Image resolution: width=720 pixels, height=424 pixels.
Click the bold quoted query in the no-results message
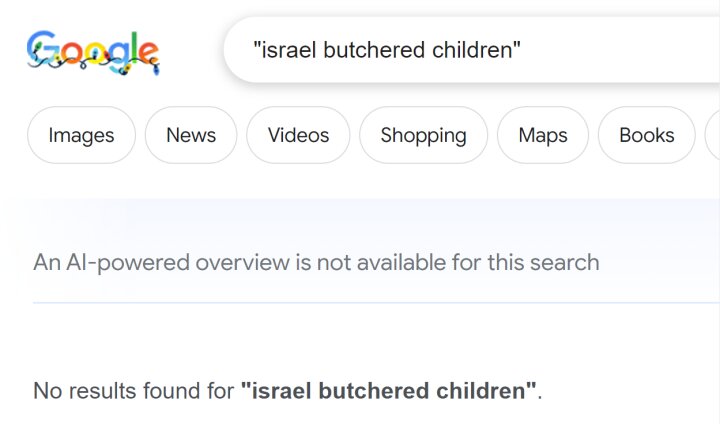pos(388,391)
